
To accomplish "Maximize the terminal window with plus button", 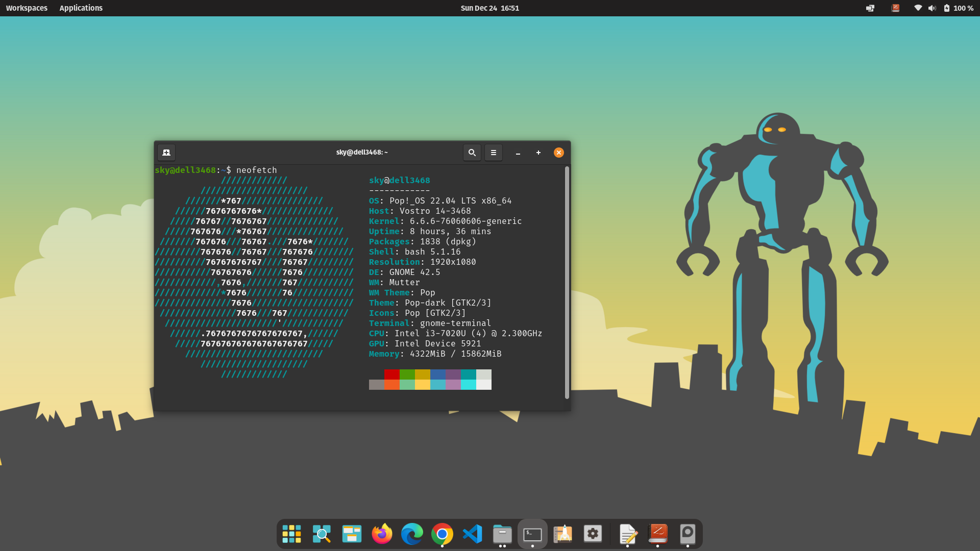I will (x=538, y=153).
